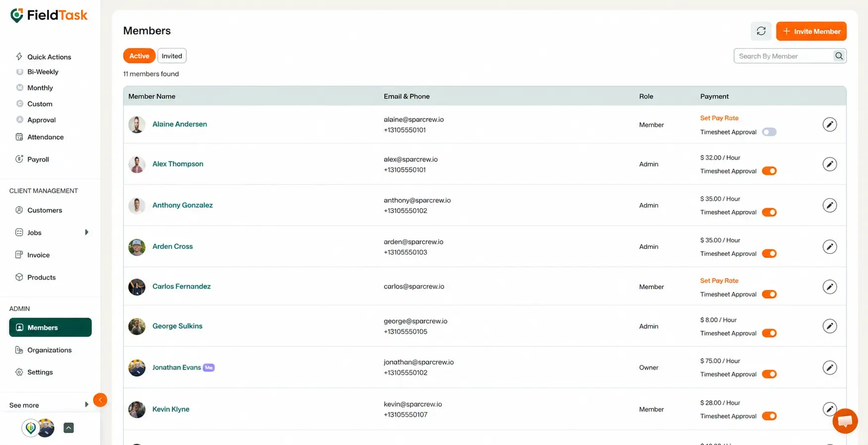868x445 pixels.
Task: Switch off Timesheet Approval for George Sulkins
Action: (x=769, y=333)
